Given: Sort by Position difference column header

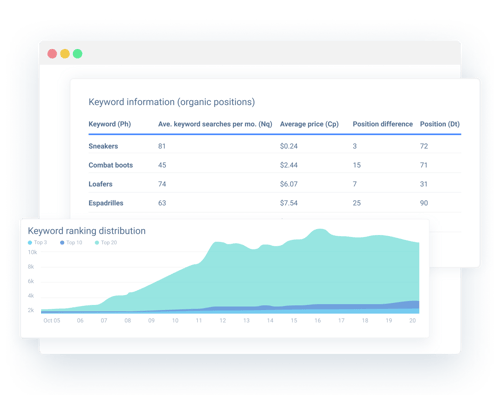Looking at the screenshot, I should [383, 124].
